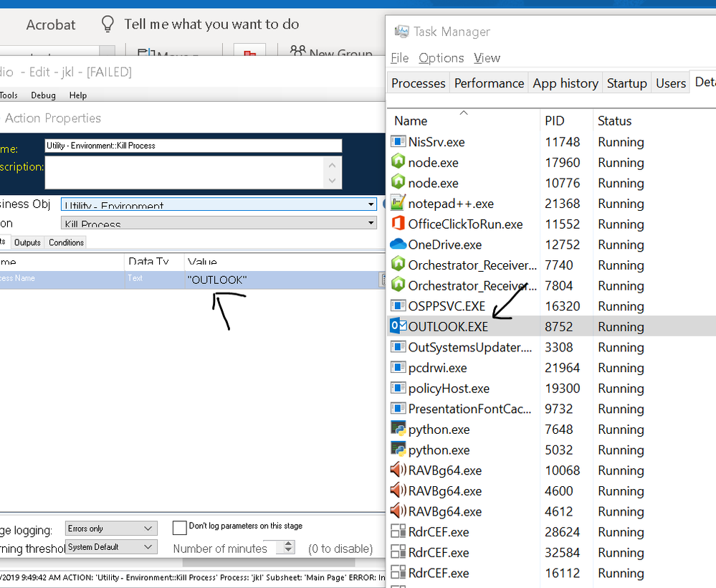Switch to the Users tab
Image resolution: width=716 pixels, height=588 pixels.
coord(671,83)
